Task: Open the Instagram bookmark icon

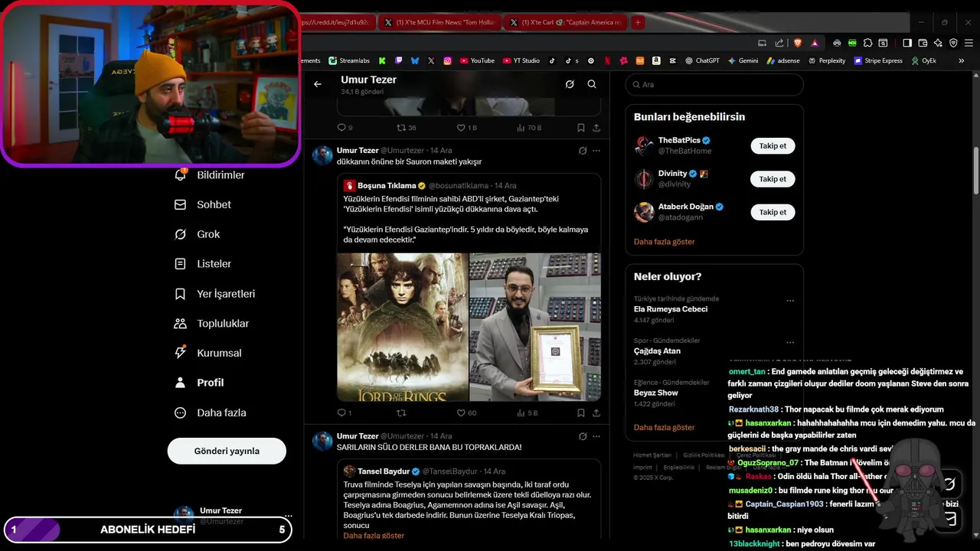Action: [448, 60]
